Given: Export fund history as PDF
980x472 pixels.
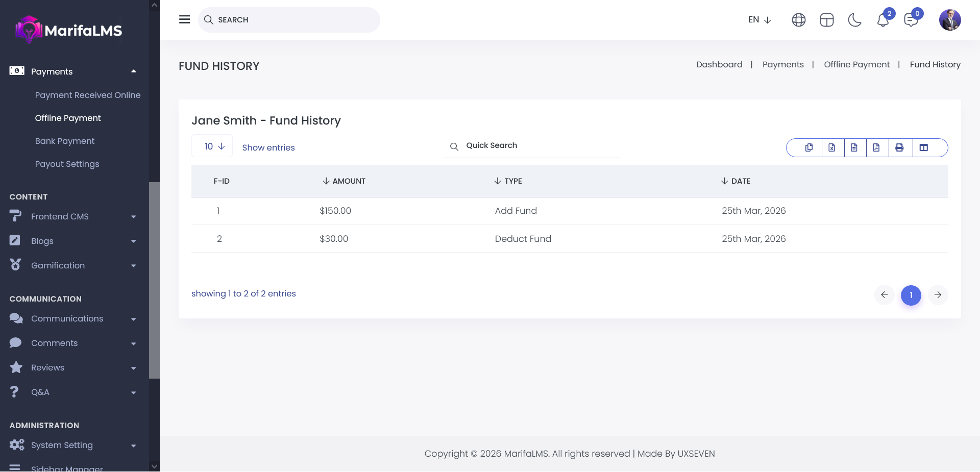Looking at the screenshot, I should [x=876, y=147].
